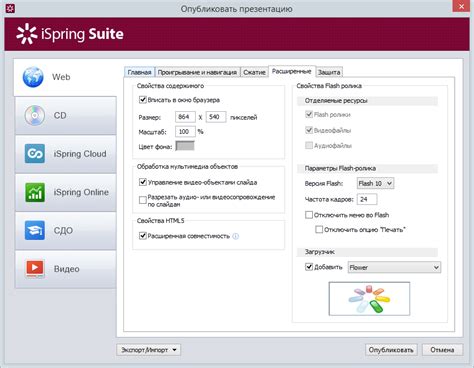The image size is (474, 368).
Task: Click the Загрузчик section heading
Action: (x=320, y=252)
